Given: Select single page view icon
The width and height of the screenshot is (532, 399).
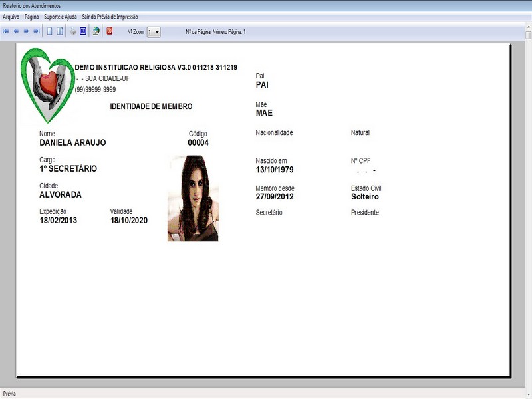Looking at the screenshot, I should (49, 31).
